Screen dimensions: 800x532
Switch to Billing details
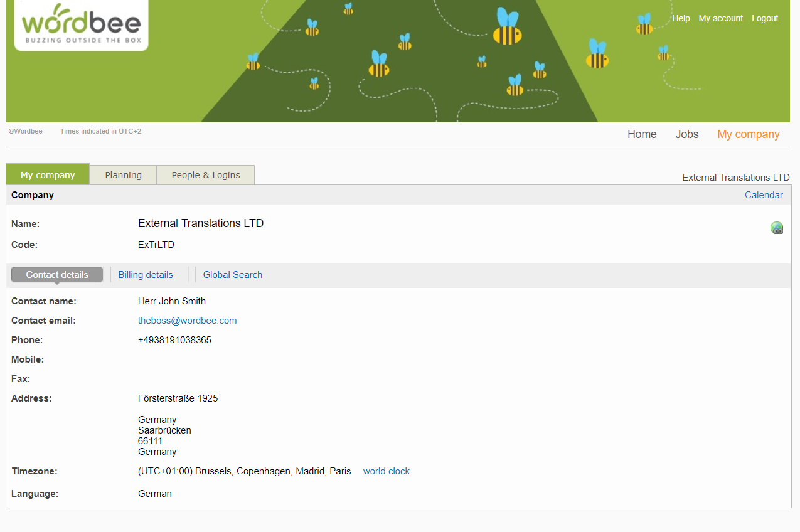146,275
